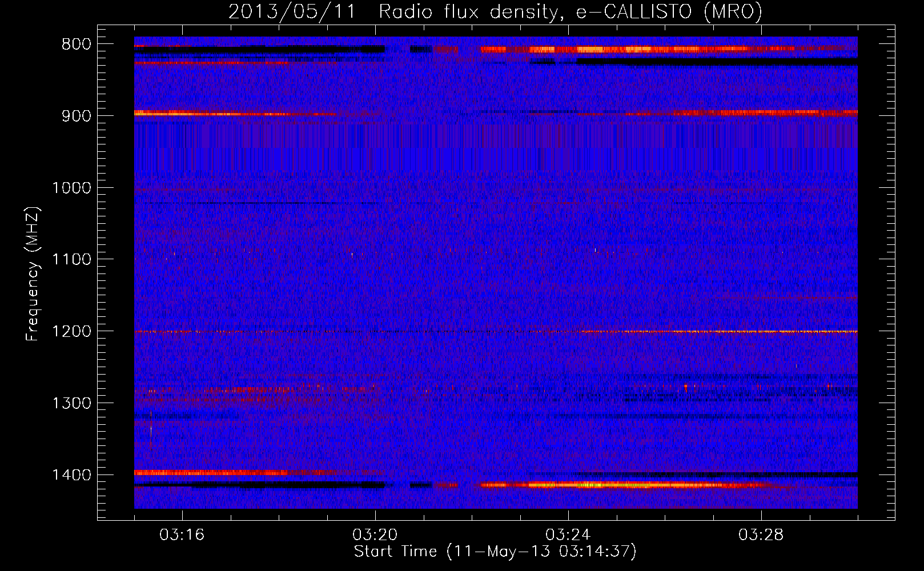Viewport: 924px width, 571px height.
Task: Click the 1000 frequency tick label
Action: (x=71, y=188)
